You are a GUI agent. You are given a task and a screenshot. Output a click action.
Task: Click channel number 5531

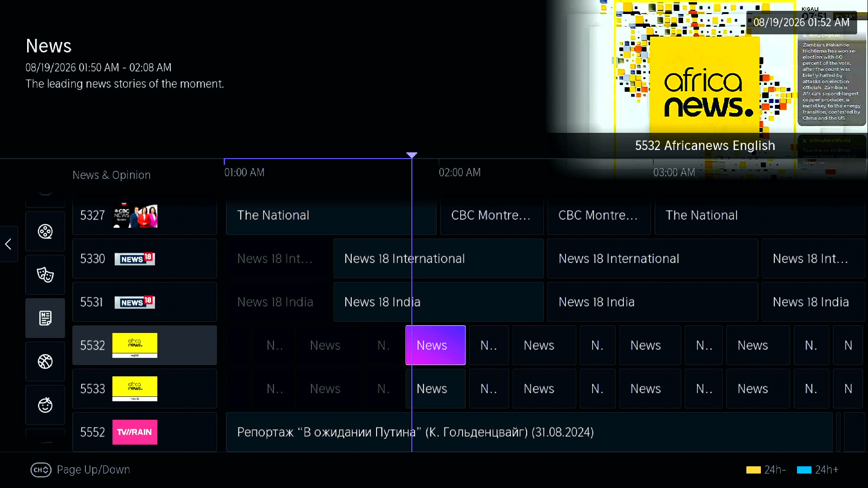[x=92, y=302]
